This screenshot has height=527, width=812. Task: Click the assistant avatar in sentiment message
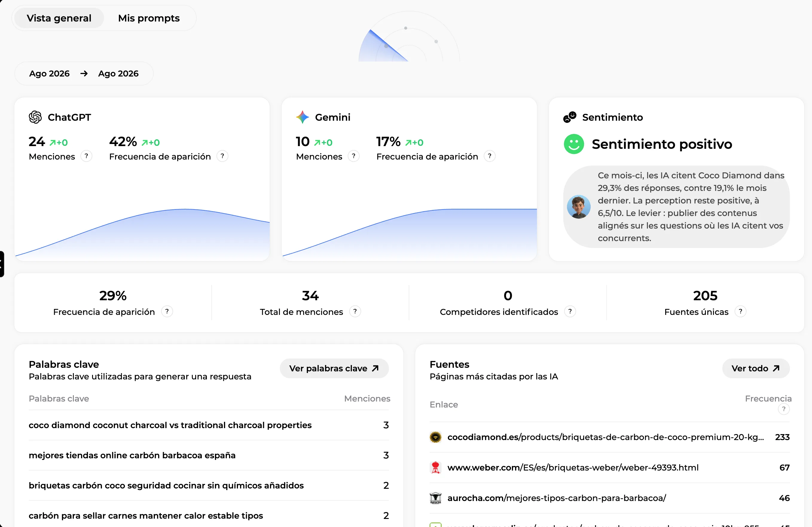(x=579, y=207)
